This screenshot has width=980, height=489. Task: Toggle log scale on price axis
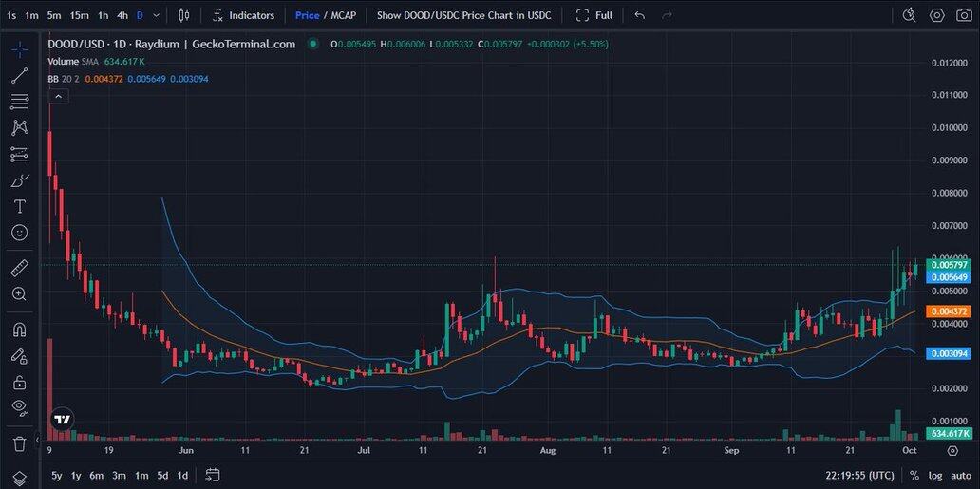934,475
